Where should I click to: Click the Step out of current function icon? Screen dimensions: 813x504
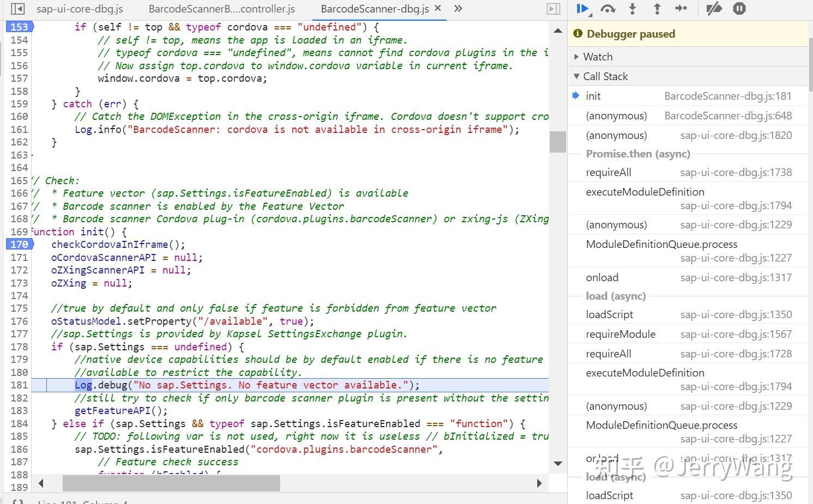657,9
